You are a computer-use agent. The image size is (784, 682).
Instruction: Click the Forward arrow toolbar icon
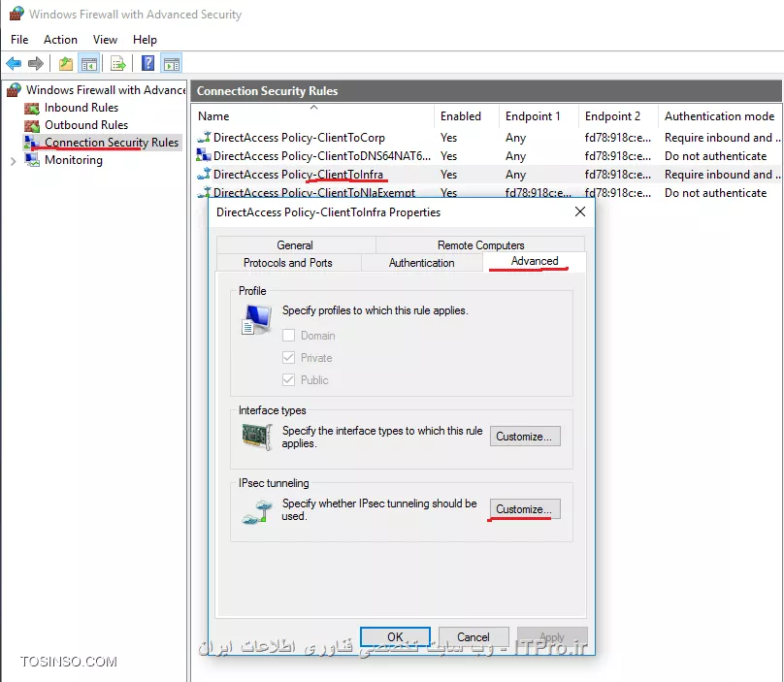(36, 63)
